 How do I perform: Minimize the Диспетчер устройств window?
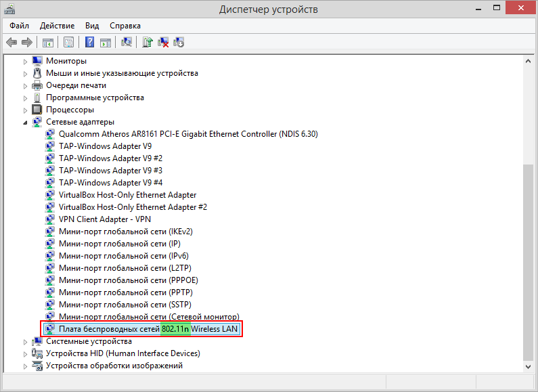click(478, 8)
